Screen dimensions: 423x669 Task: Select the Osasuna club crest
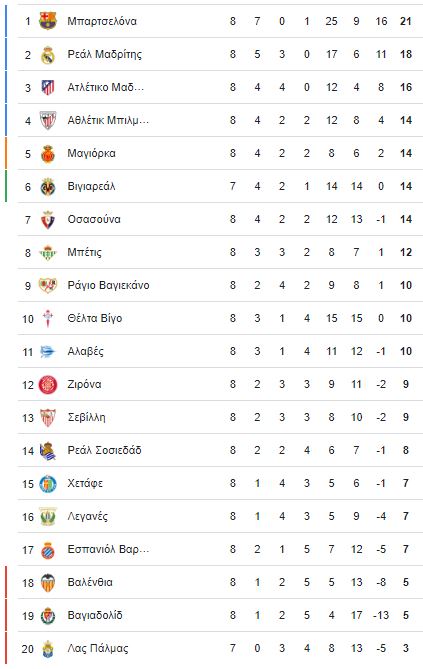pyautogui.click(x=48, y=219)
